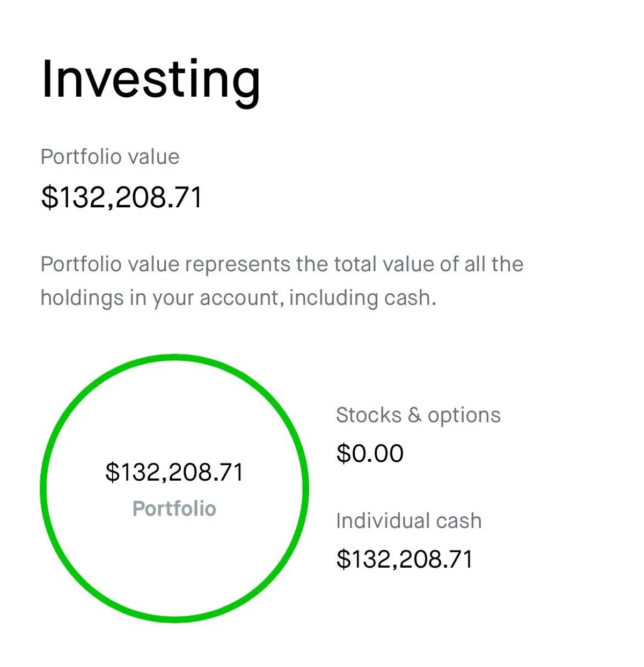Click 'including cash.' ending the description
Image resolution: width=644 pixels, height=667 pixels.
coord(362,298)
